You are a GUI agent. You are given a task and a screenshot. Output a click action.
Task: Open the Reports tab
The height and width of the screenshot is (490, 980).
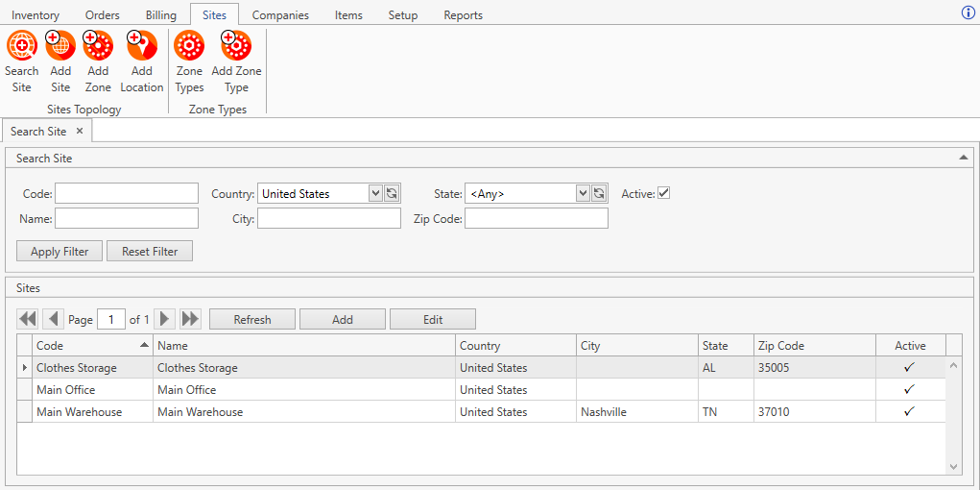tap(463, 15)
